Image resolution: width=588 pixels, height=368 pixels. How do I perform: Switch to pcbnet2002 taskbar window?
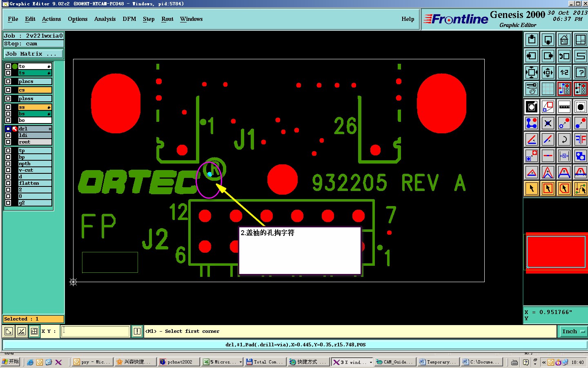(x=180, y=362)
